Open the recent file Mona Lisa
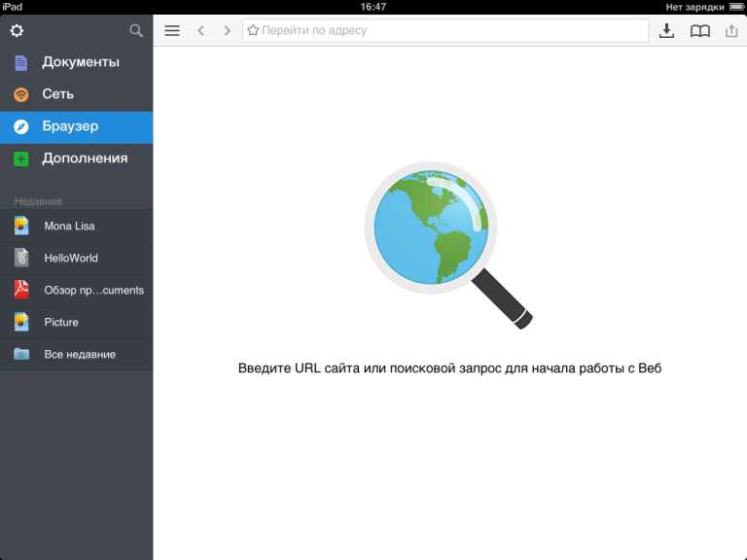Viewport: 747px width, 560px height. [76, 226]
